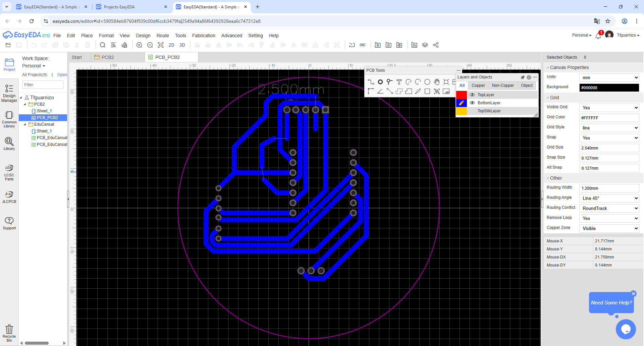Select the Track routing tool in PCB Tools
The image size is (644, 346).
click(371, 82)
